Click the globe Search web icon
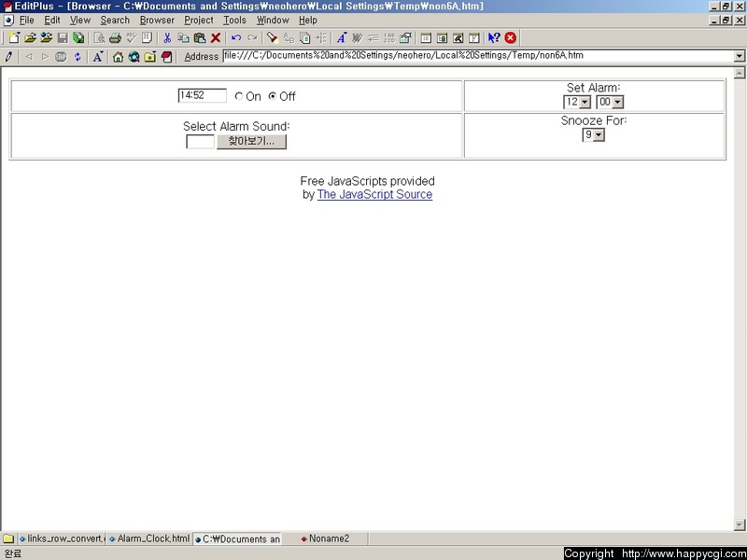The image size is (747, 560). pos(134,57)
